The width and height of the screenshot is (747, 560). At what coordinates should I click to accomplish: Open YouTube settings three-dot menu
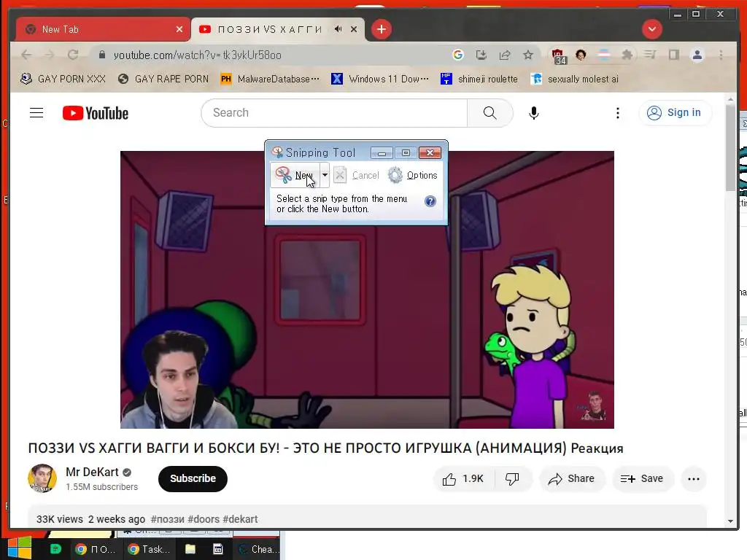[x=617, y=113]
